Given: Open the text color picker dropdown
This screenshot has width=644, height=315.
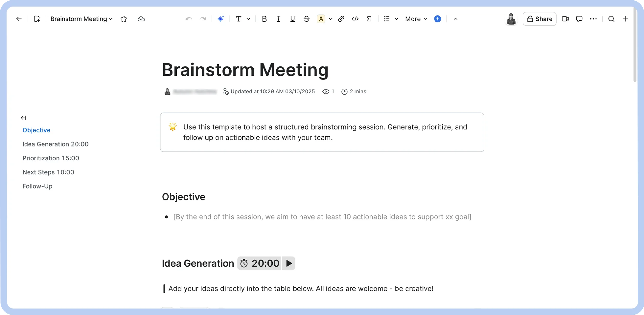Looking at the screenshot, I should coord(331,19).
